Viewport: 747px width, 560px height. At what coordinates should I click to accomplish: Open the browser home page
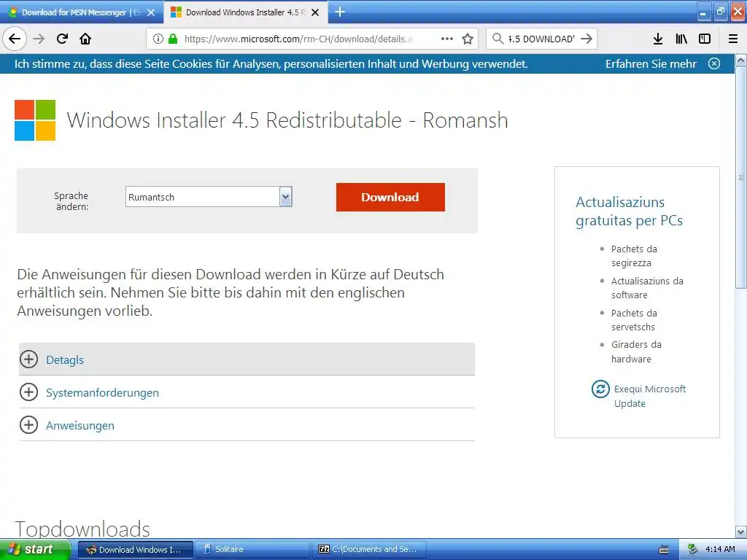click(85, 39)
